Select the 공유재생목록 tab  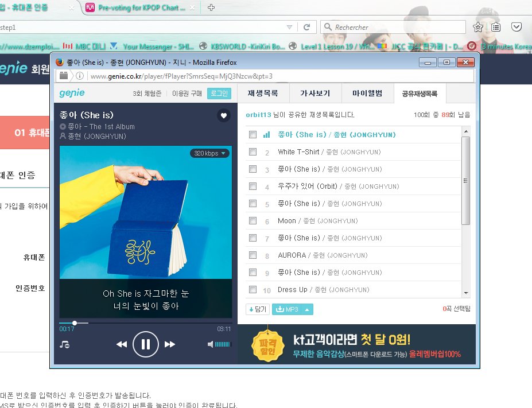(420, 94)
